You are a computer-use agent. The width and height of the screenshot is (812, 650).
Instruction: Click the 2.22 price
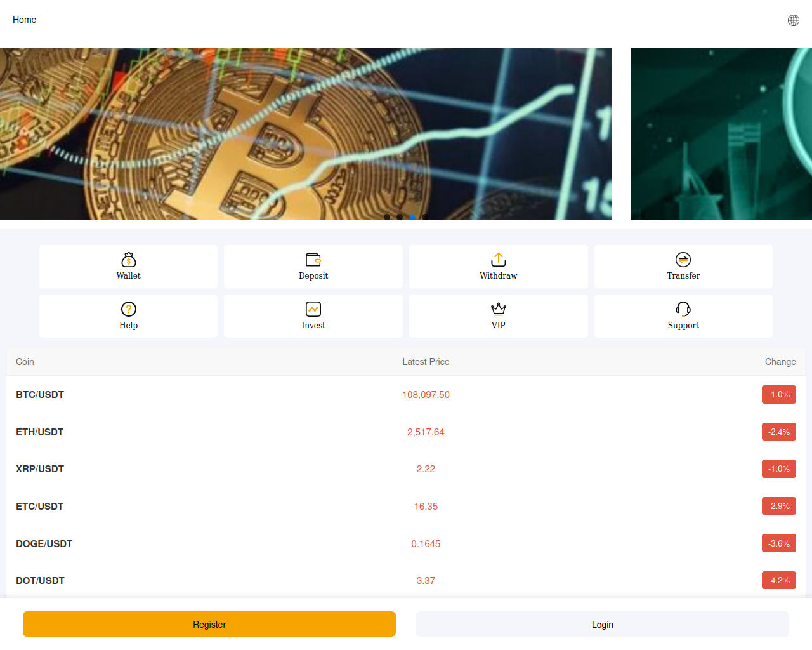click(426, 469)
